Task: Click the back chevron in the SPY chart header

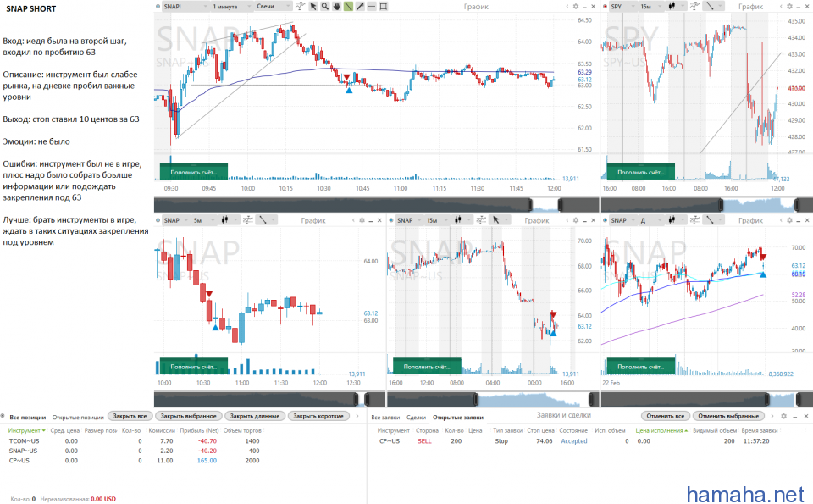Action: pos(781,6)
